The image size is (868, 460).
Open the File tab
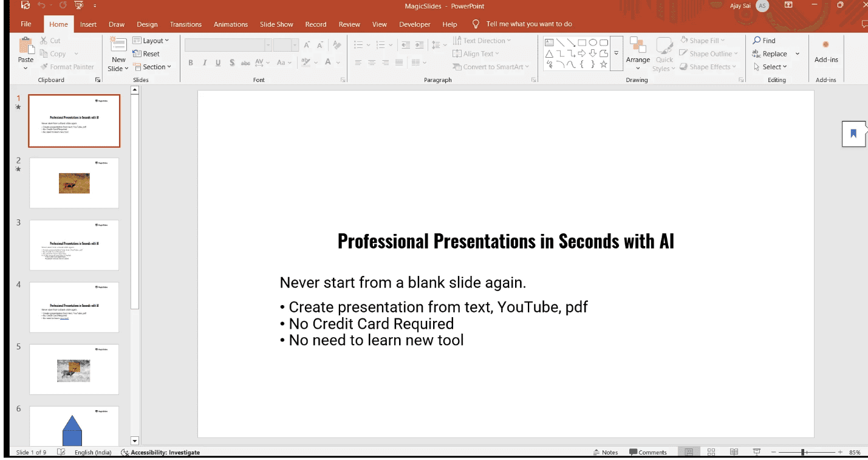[26, 24]
